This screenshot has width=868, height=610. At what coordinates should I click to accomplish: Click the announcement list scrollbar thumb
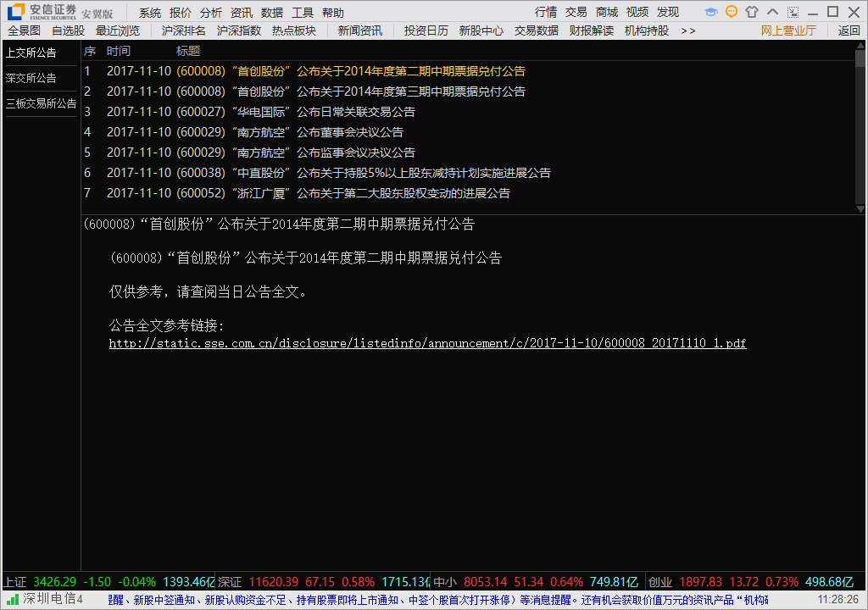tap(860, 58)
